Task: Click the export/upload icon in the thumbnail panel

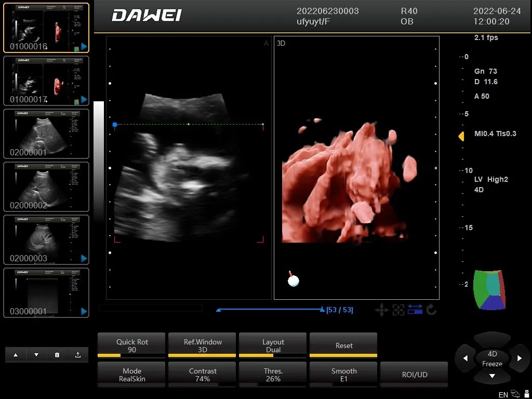Action: click(77, 354)
